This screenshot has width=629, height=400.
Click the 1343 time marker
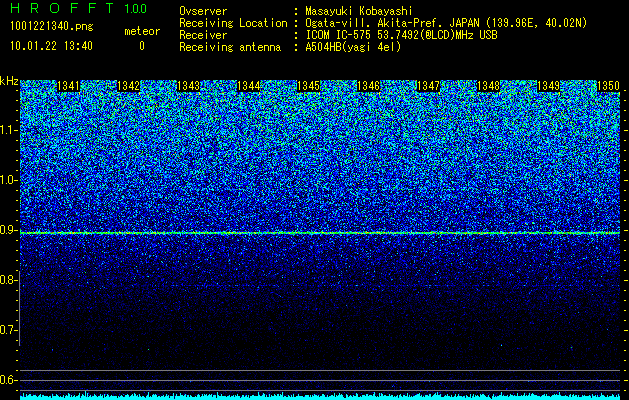[188, 86]
